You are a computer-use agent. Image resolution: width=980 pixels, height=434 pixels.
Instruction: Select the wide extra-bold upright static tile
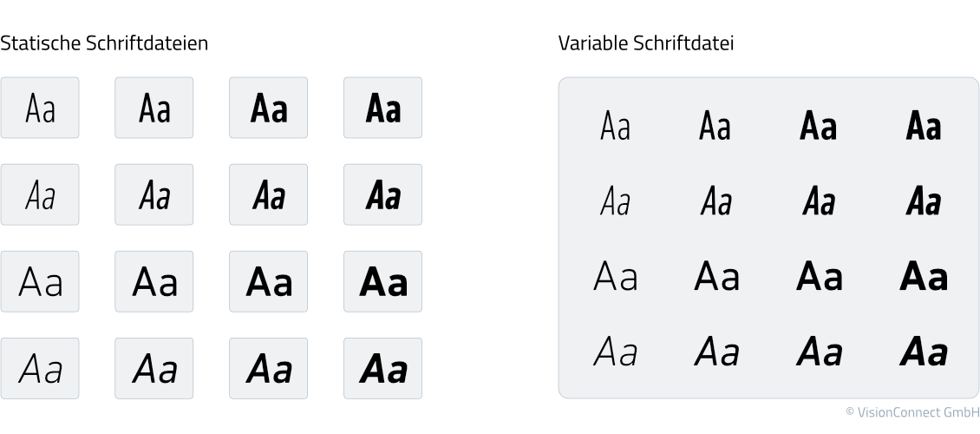coord(382,281)
